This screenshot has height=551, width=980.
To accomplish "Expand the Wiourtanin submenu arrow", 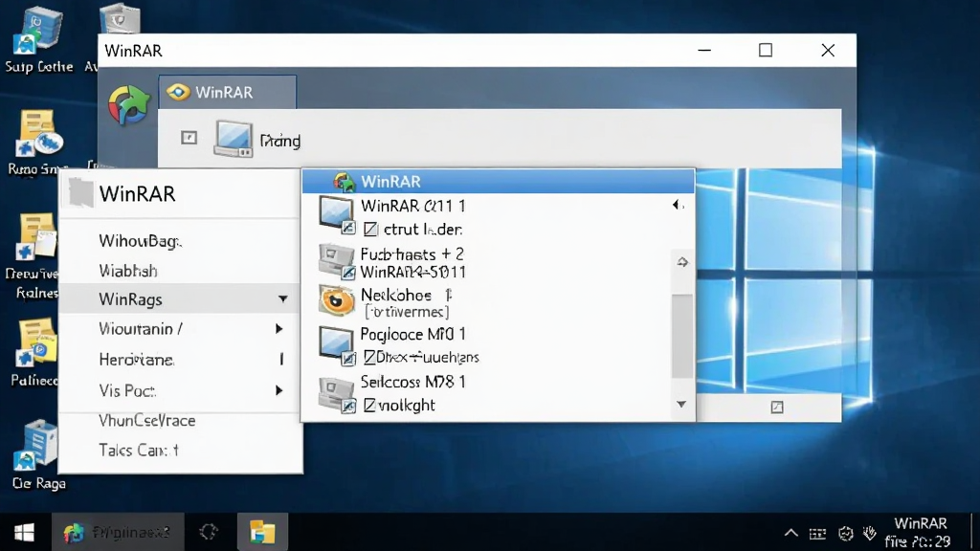I will [278, 329].
